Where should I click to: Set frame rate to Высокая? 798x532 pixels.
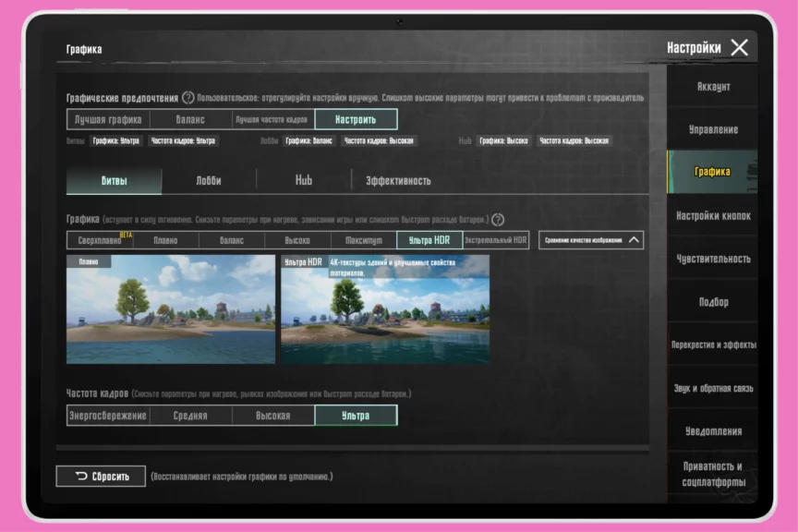[x=273, y=416]
